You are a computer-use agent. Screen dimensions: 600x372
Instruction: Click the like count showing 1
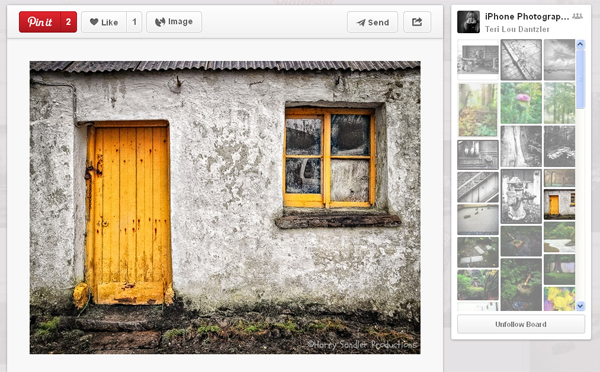(x=134, y=22)
